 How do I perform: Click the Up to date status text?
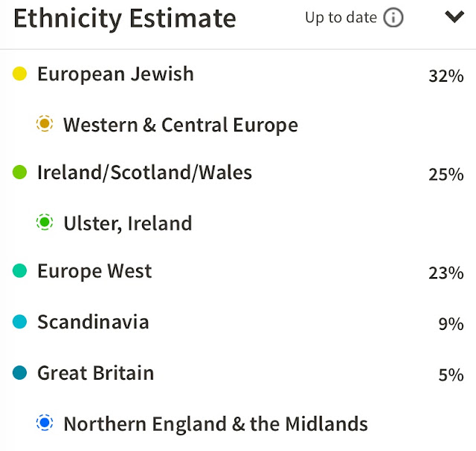click(341, 18)
